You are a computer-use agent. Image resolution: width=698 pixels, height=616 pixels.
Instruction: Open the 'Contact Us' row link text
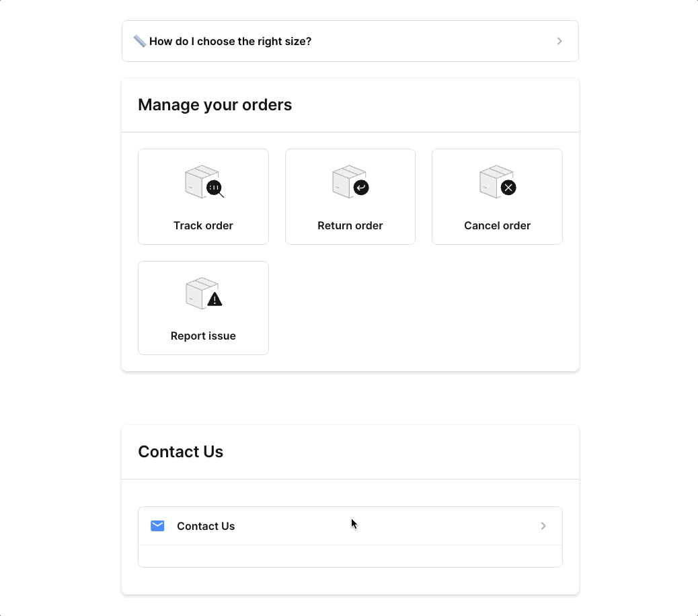click(206, 527)
